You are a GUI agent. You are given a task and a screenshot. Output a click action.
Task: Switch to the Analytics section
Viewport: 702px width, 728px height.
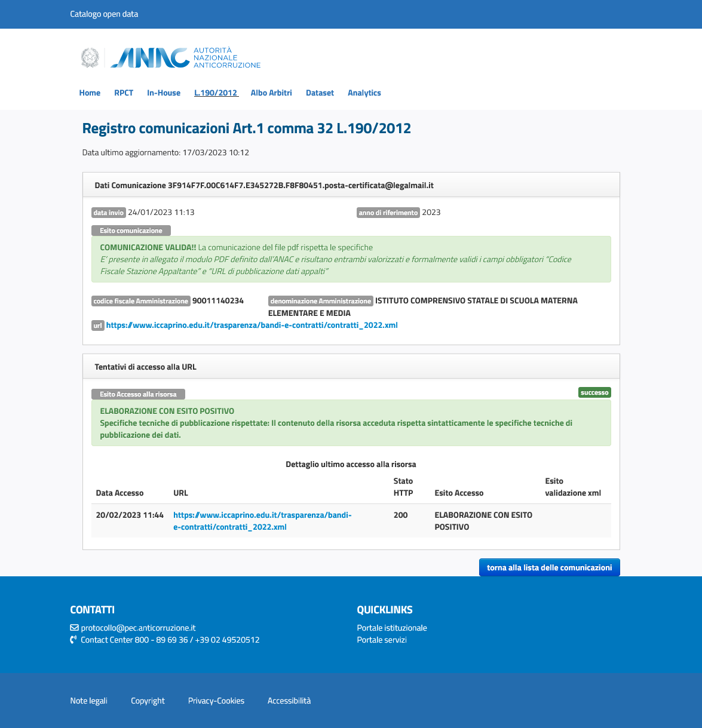click(x=364, y=93)
